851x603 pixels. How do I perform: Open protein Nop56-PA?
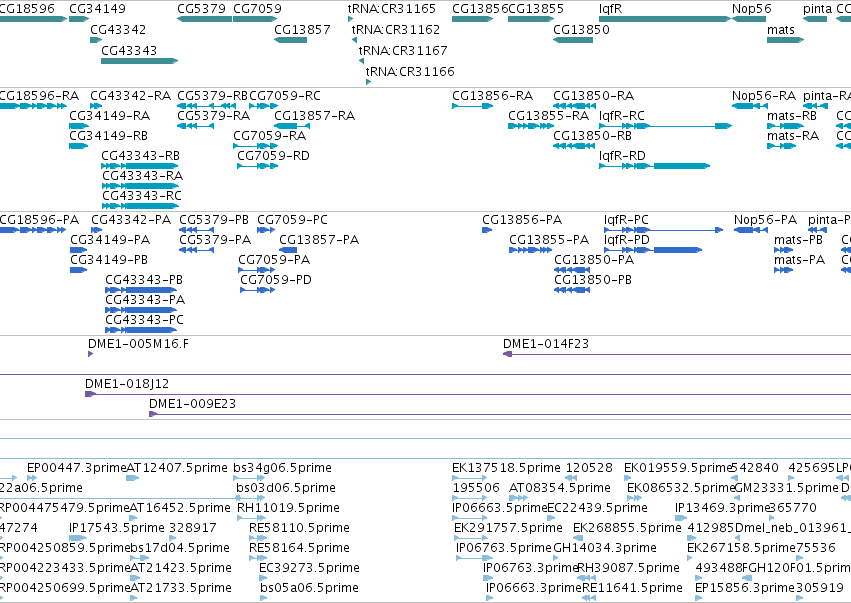tap(751, 230)
